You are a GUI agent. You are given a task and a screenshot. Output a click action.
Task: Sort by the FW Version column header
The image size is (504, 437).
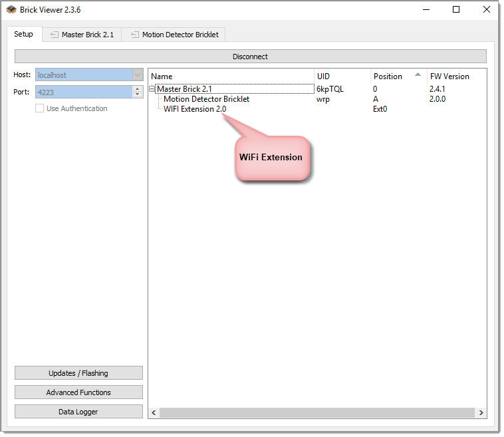coord(456,76)
